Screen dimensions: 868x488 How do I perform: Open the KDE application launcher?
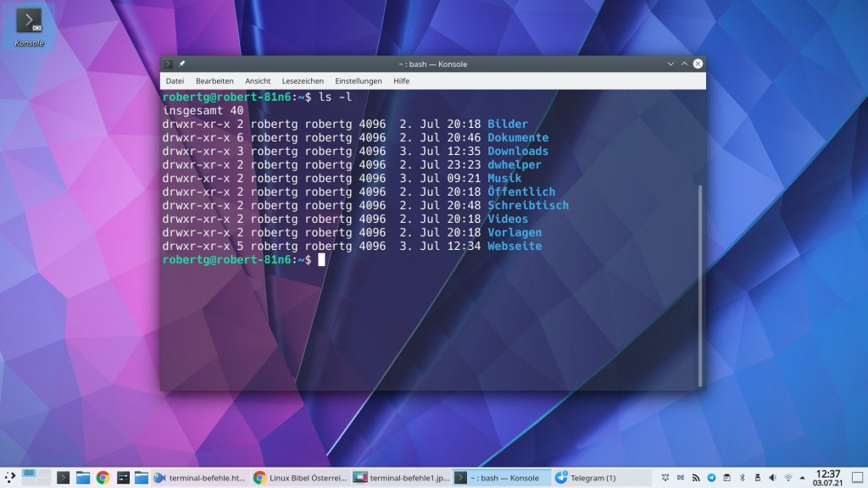tap(10, 478)
